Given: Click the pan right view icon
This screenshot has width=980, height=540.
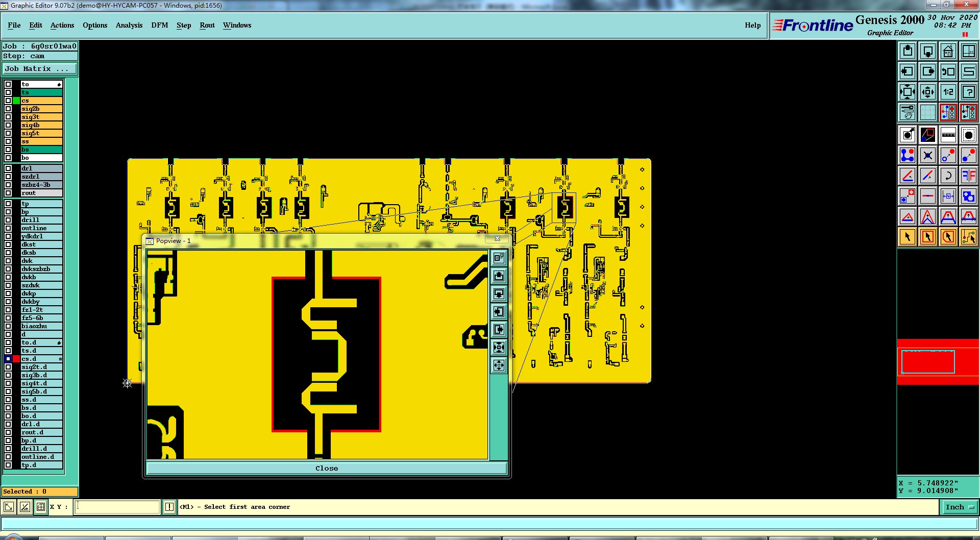Looking at the screenshot, I should [928, 71].
